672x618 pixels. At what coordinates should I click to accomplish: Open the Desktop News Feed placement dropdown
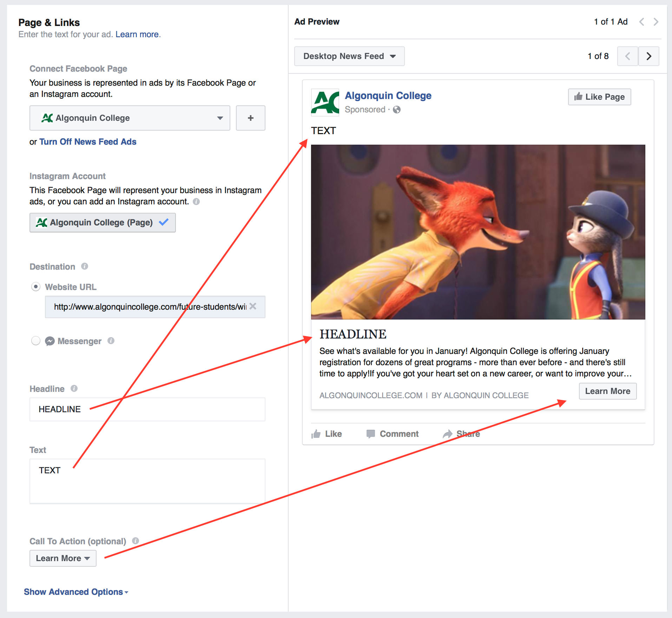coord(349,56)
